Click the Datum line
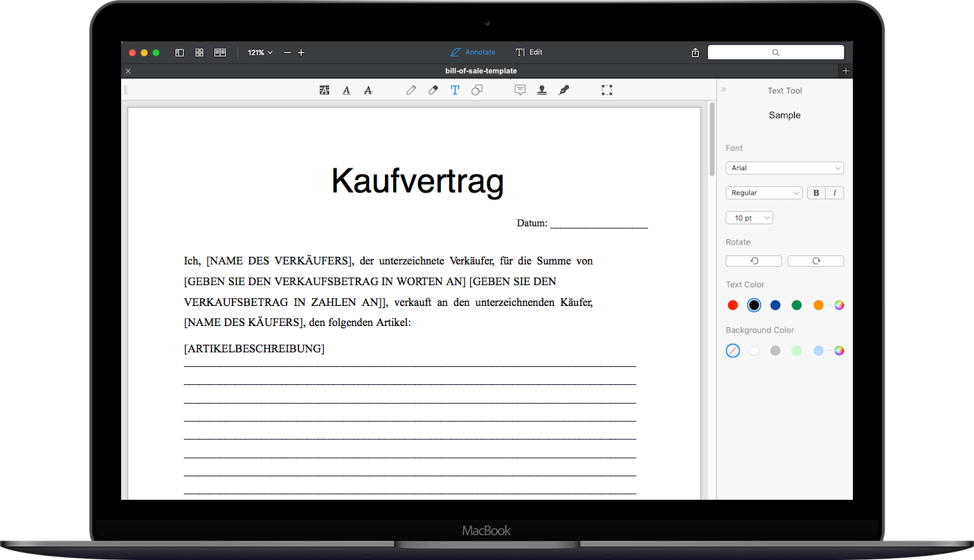Image resolution: width=974 pixels, height=560 pixels. pos(582,224)
